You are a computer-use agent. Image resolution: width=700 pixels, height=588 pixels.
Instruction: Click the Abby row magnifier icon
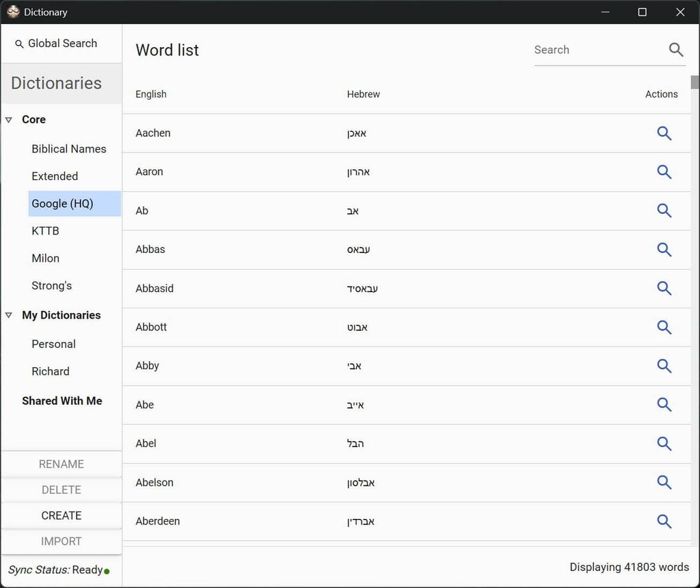664,366
